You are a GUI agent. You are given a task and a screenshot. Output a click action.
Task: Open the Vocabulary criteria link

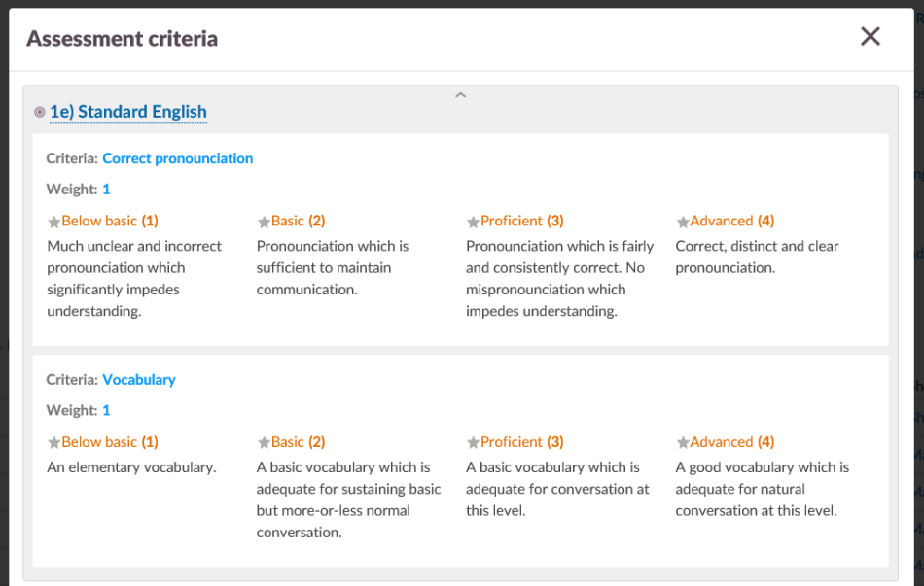point(139,380)
